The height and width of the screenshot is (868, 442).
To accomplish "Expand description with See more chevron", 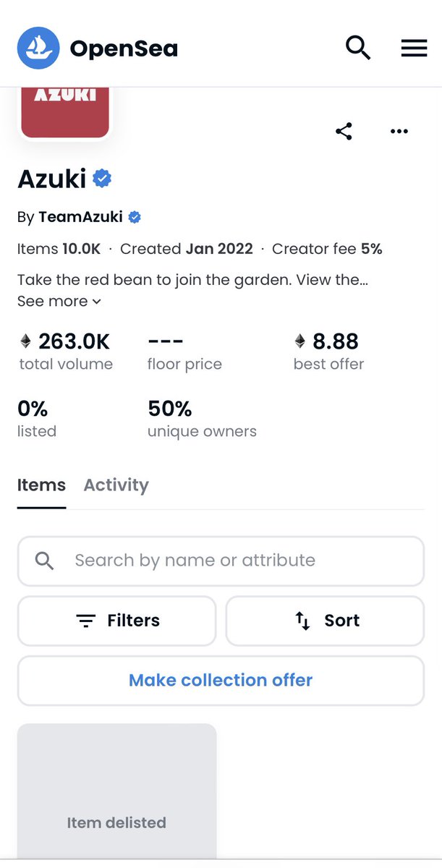I will [x=59, y=301].
